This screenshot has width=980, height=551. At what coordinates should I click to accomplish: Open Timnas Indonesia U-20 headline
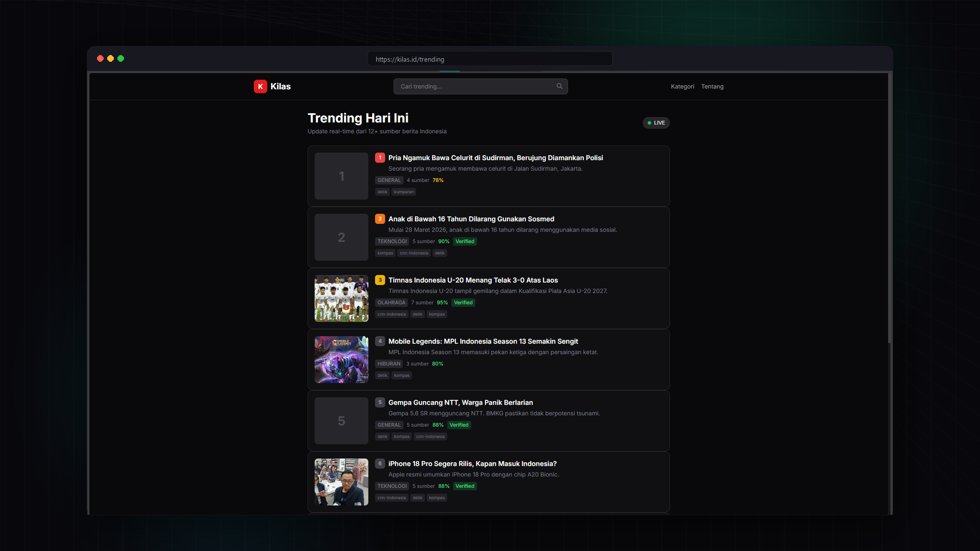point(473,280)
